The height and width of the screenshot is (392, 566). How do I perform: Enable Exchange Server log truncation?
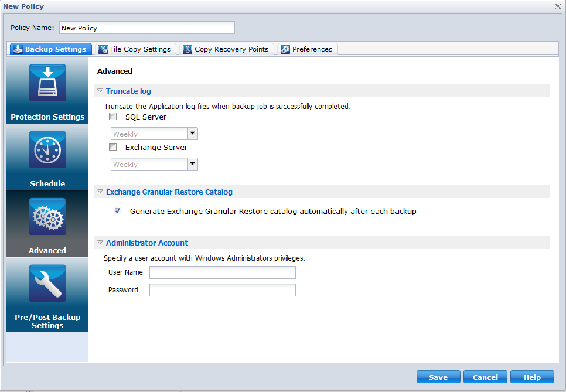[x=112, y=147]
